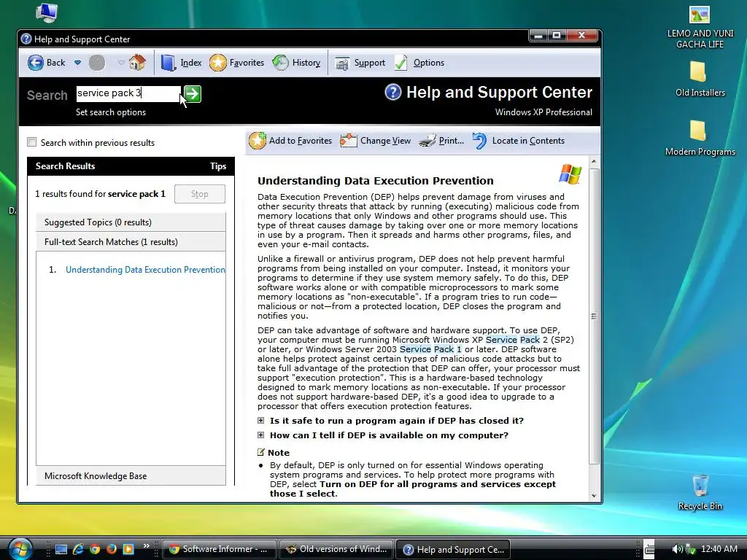Click Add to Favorites star icon
This screenshot has height=560, width=747.
(x=258, y=141)
